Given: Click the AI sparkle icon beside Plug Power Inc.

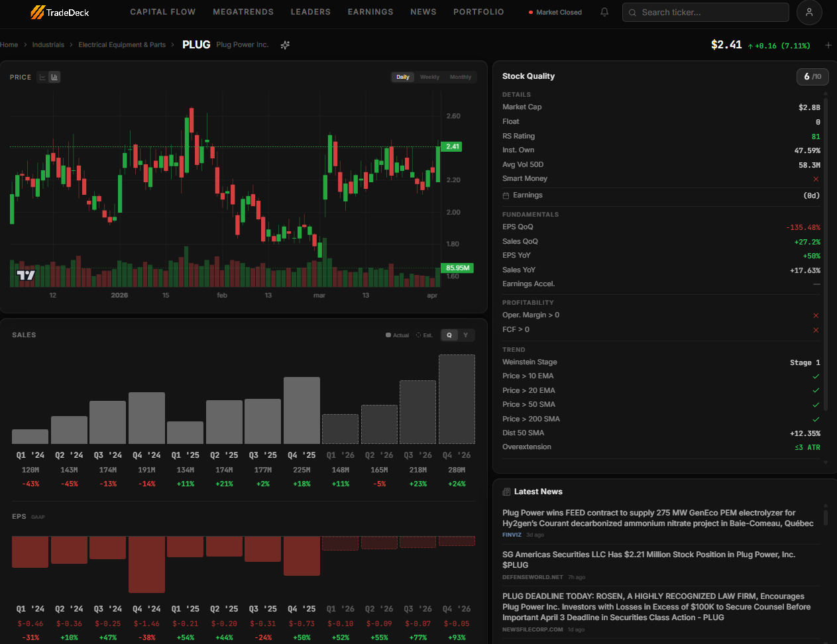Looking at the screenshot, I should coord(285,45).
